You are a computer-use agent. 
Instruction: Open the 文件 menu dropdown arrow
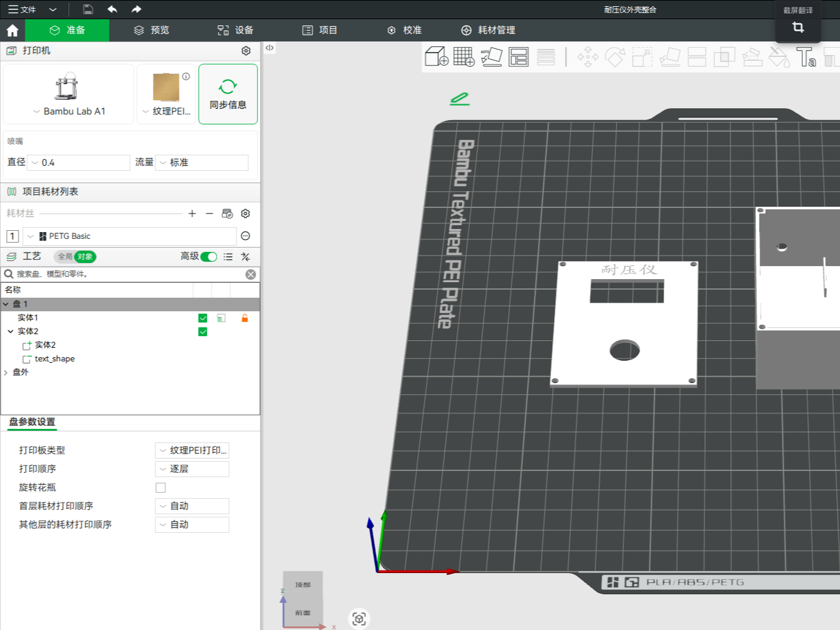[53, 10]
